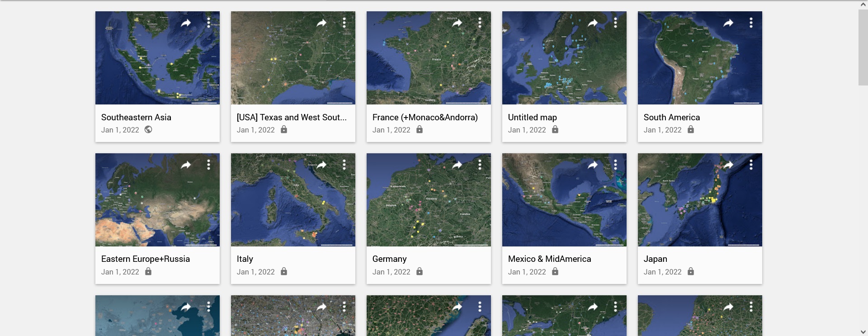
Task: Click the 'Eastern Europe+Russia' title
Action: [x=146, y=259]
